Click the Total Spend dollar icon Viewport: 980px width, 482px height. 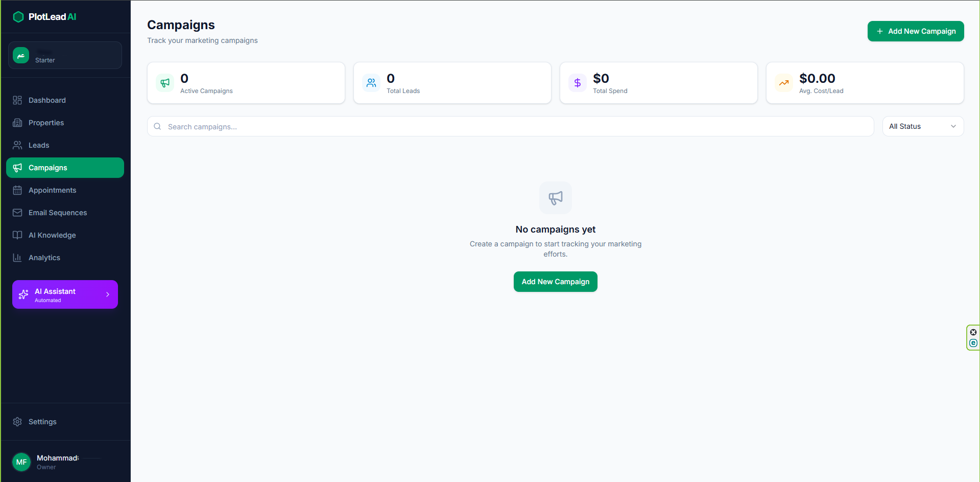tap(578, 83)
